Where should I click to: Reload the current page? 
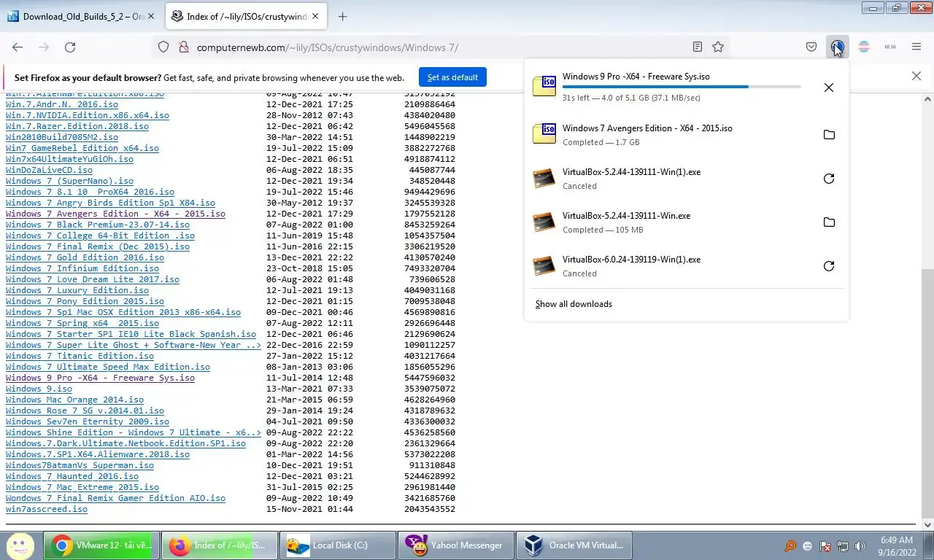pos(70,47)
